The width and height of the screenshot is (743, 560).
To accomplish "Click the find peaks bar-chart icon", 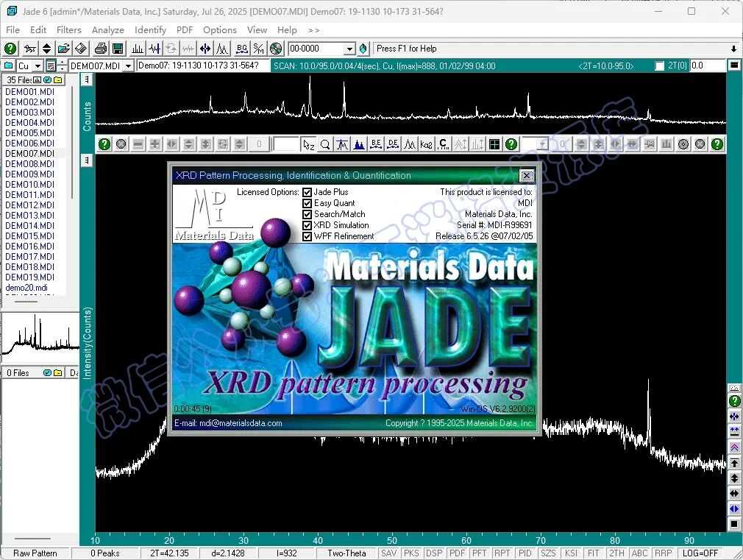I will [138, 49].
